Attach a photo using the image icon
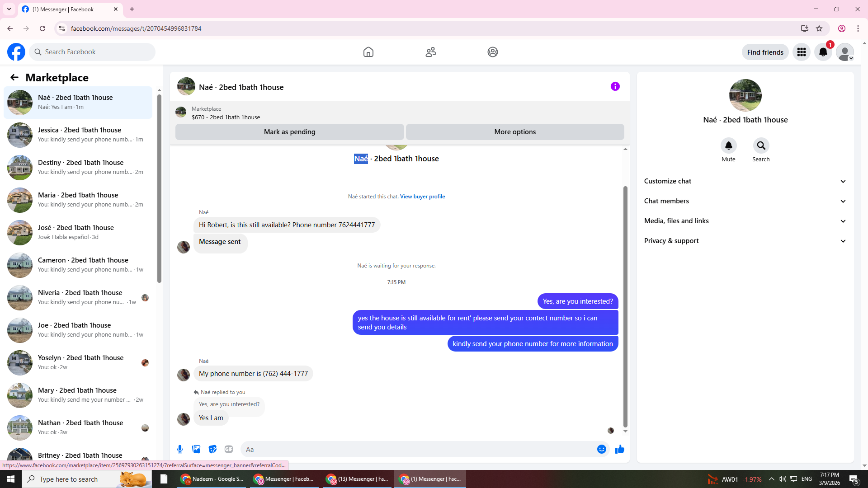 tap(196, 449)
